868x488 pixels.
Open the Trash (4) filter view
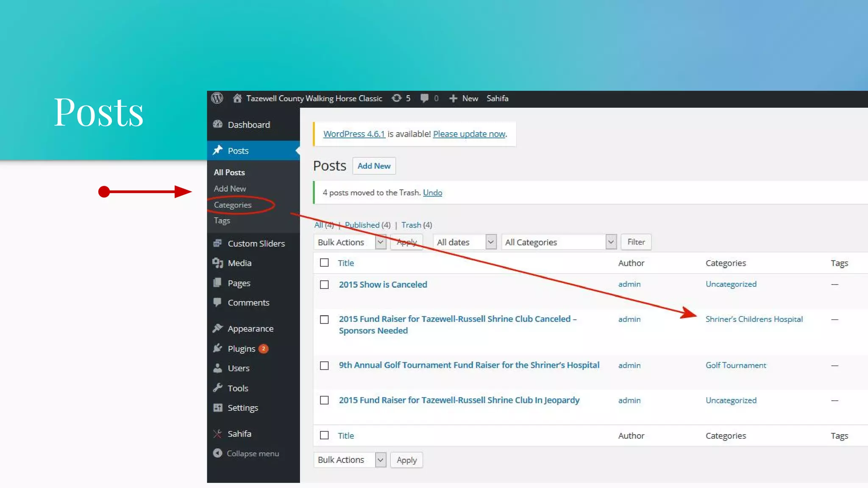tap(411, 225)
